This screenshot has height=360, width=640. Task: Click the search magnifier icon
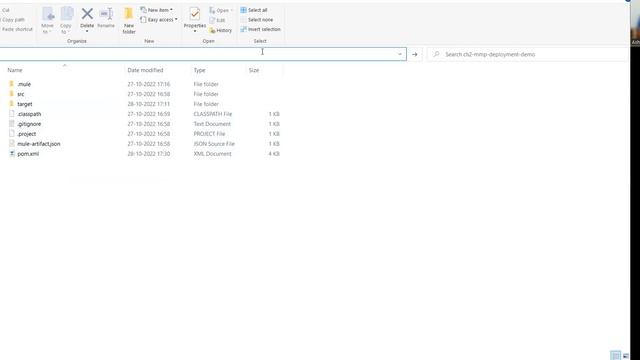[x=436, y=54]
